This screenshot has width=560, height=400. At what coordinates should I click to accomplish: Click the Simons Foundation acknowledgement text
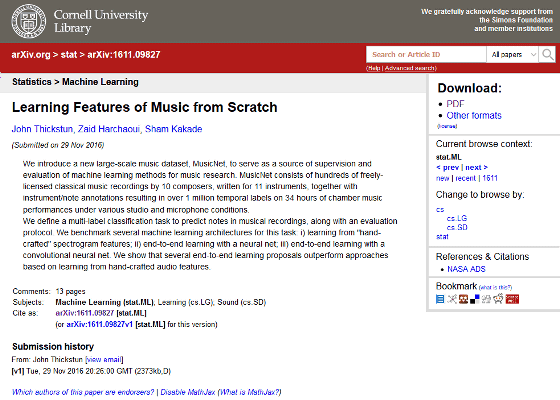[487, 20]
